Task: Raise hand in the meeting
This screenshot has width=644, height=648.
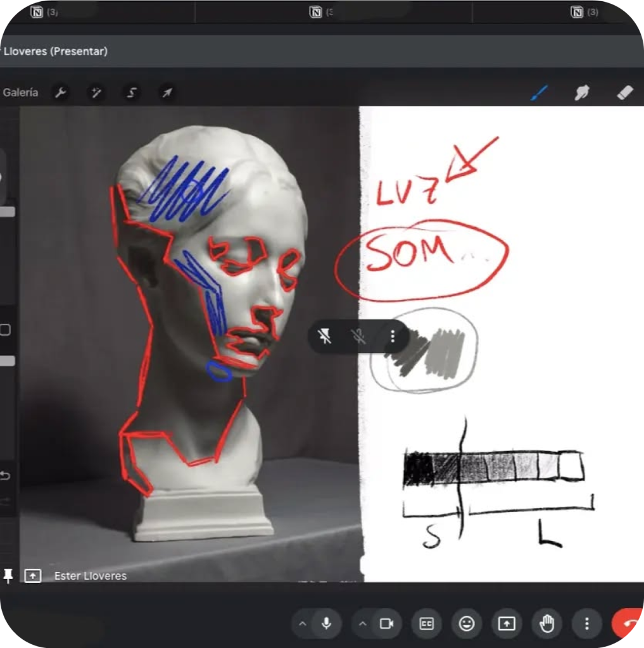Action: [546, 624]
